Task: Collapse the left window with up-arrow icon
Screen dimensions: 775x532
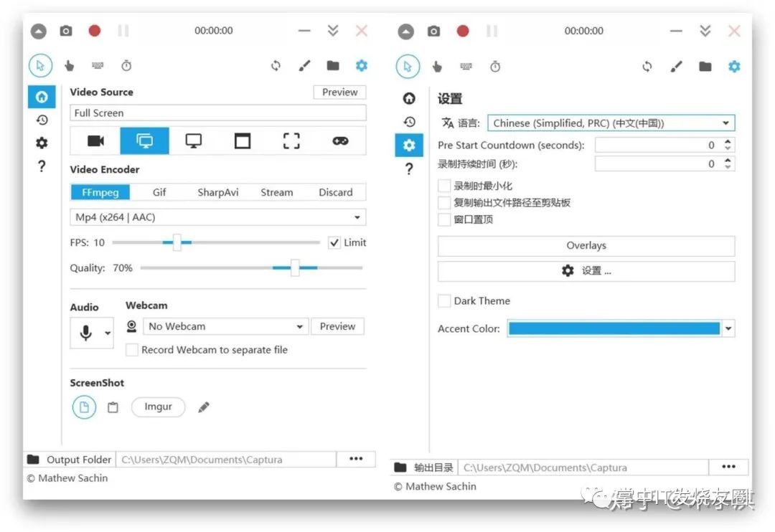Action: [x=39, y=31]
